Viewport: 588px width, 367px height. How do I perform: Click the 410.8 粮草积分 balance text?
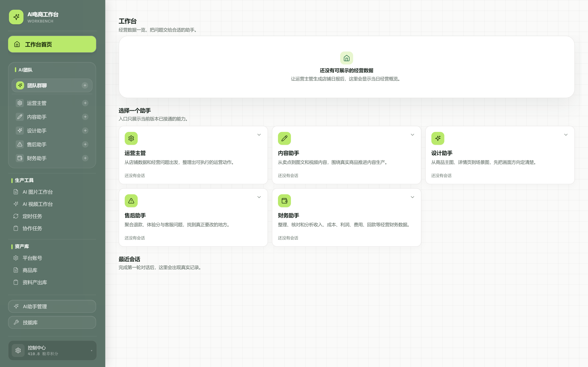43,354
